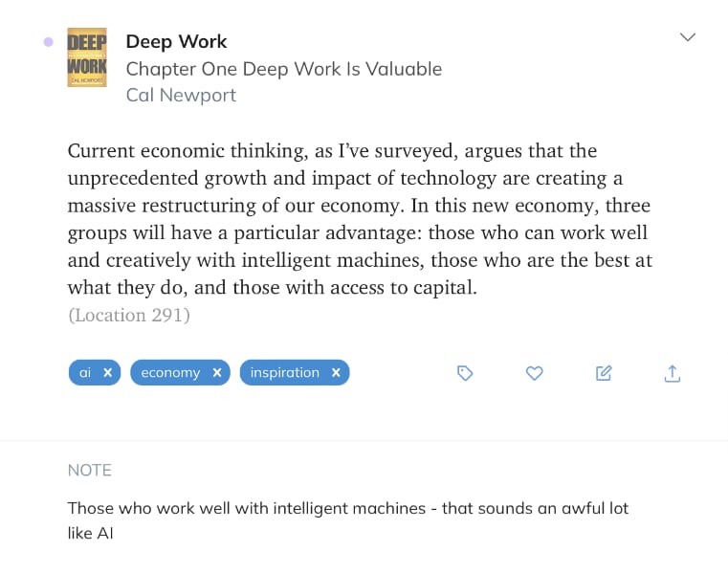Click the add tag icon
728x573 pixels.
pos(465,373)
